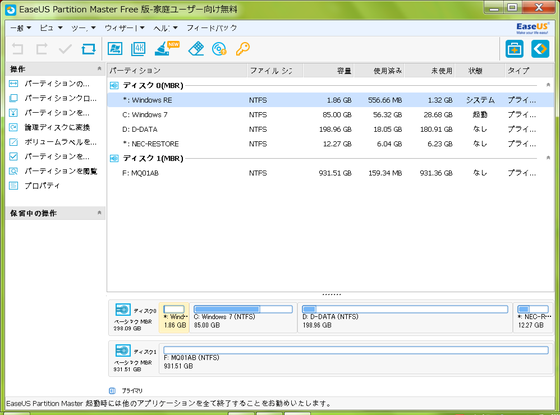Click the Status column header

pos(480,71)
